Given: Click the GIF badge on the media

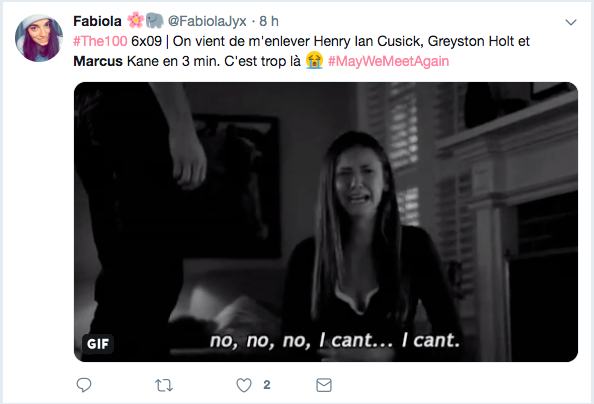Looking at the screenshot, I should 98,344.
